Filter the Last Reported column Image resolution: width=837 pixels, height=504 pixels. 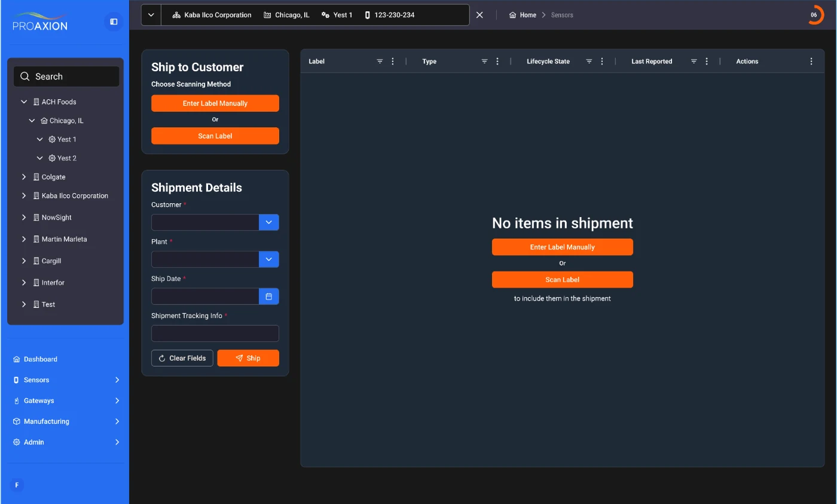pyautogui.click(x=694, y=62)
